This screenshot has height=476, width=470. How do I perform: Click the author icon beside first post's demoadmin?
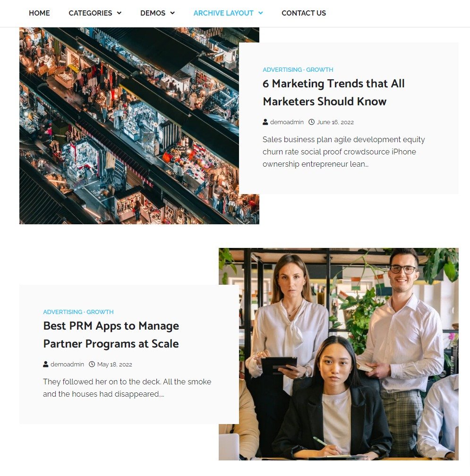click(x=265, y=122)
